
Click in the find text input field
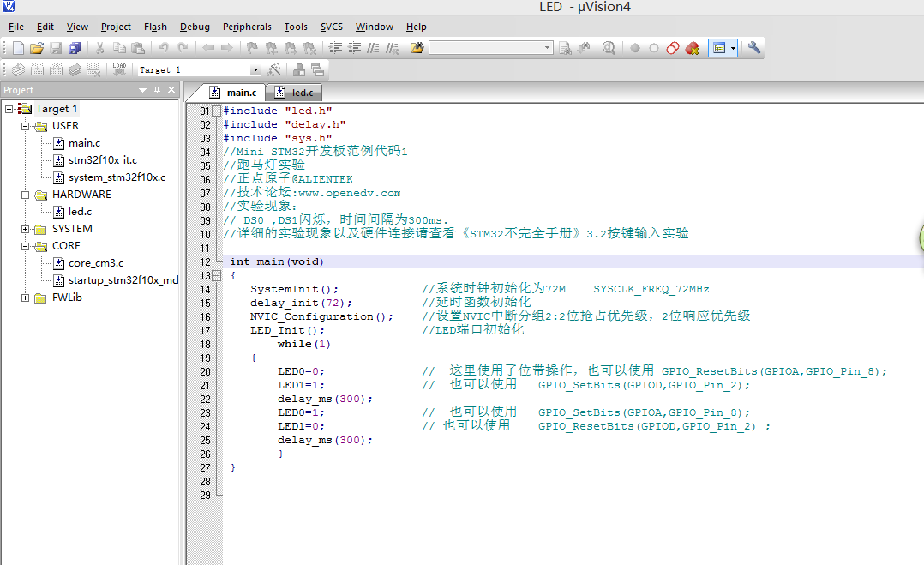pyautogui.click(x=485, y=48)
